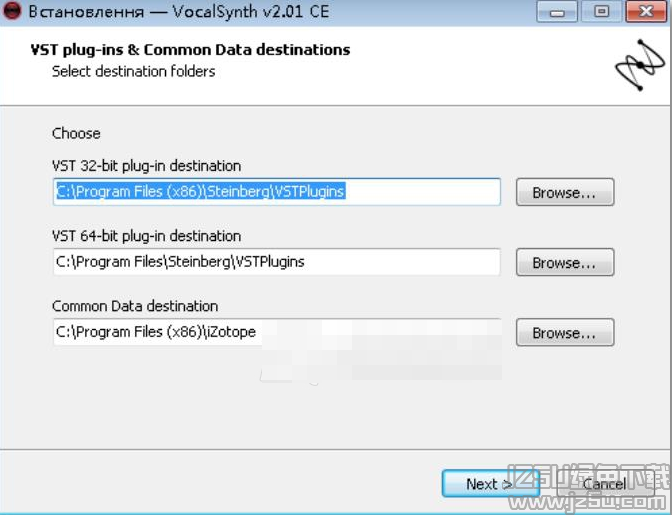This screenshot has width=672, height=515.
Task: Browse for Common Data destination folder
Action: click(565, 332)
